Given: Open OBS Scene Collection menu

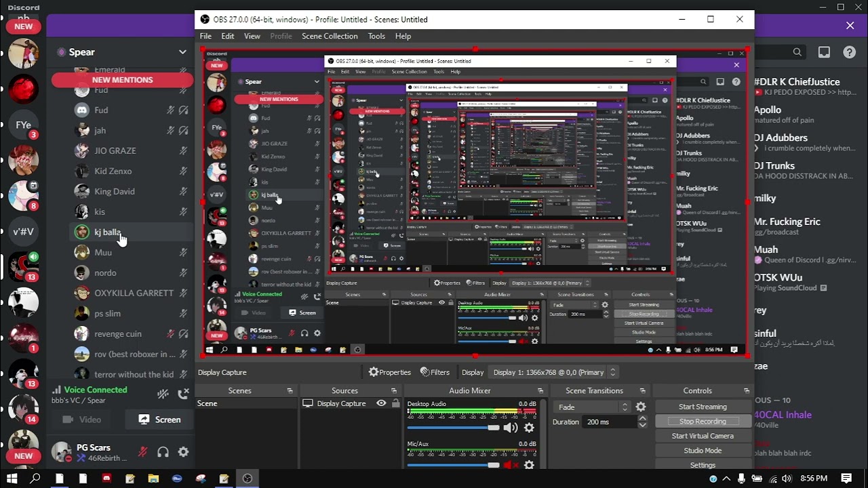Looking at the screenshot, I should pos(330,36).
